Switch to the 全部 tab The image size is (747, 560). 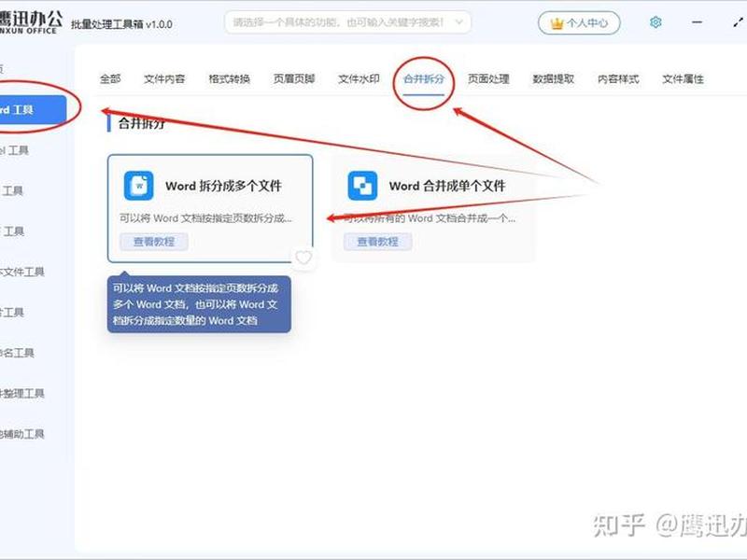coord(110,79)
